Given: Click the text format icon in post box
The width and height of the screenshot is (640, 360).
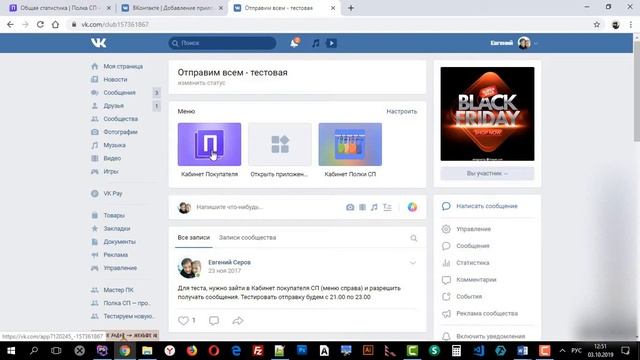Looking at the screenshot, I should point(387,207).
